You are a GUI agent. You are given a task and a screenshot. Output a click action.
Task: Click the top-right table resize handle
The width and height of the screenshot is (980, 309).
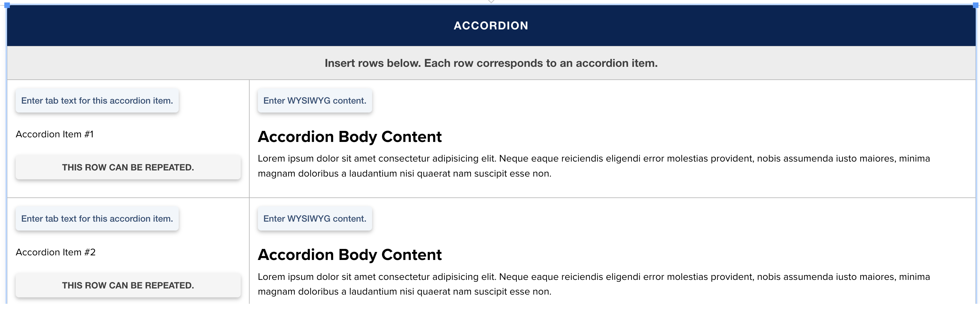click(975, 5)
